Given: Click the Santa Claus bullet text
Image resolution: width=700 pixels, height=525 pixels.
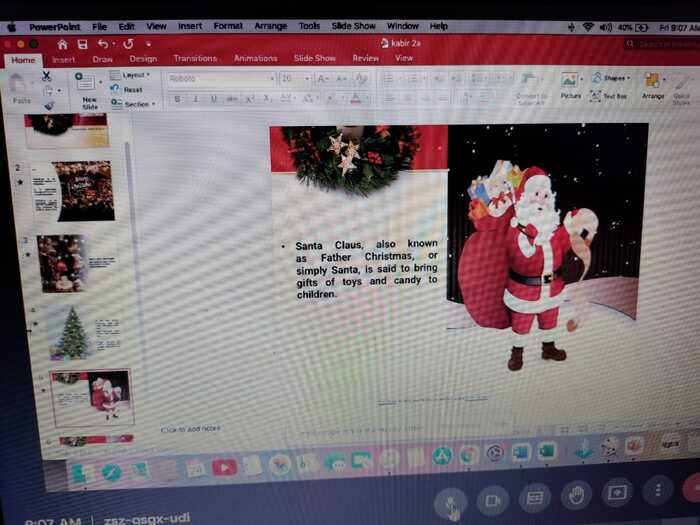Looking at the screenshot, I should pyautogui.click(x=366, y=269).
